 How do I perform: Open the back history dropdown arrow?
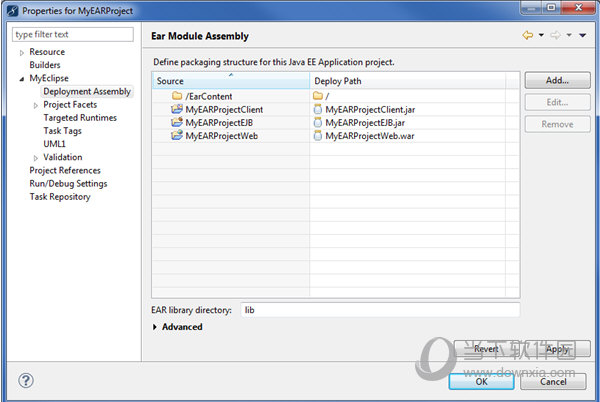pos(541,35)
